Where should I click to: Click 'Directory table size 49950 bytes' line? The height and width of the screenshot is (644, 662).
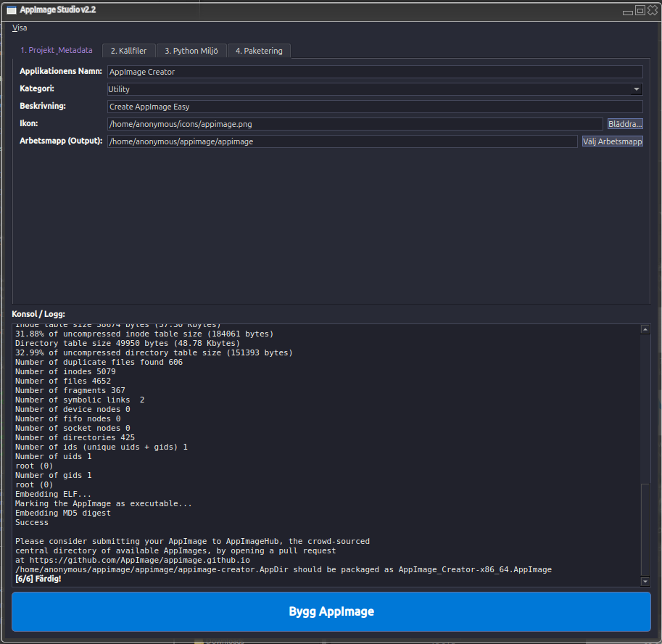[128, 343]
